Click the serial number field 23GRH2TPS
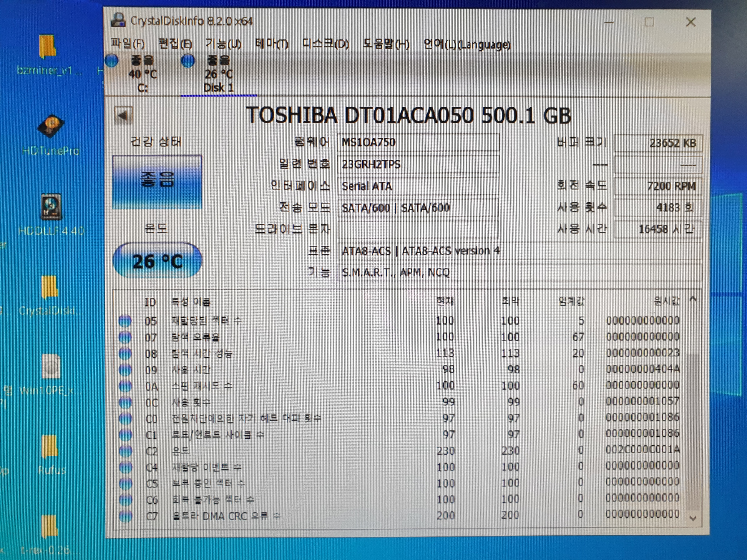 click(x=418, y=164)
